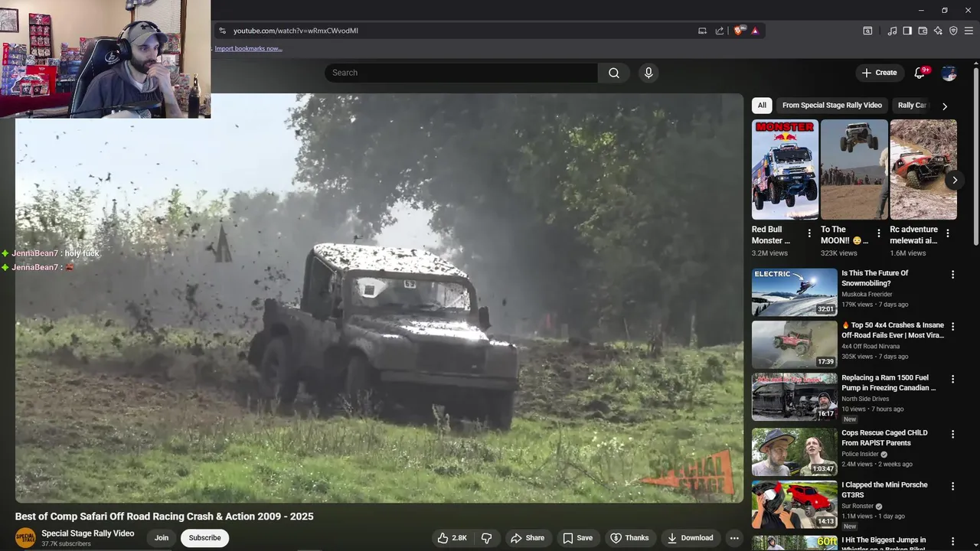980x551 pixels.
Task: Click the 'Sur Ronster' channel text
Action: click(x=857, y=506)
